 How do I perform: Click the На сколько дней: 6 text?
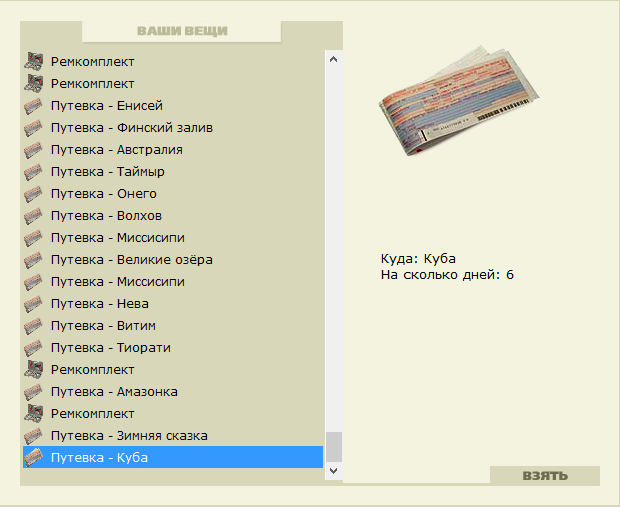447,274
